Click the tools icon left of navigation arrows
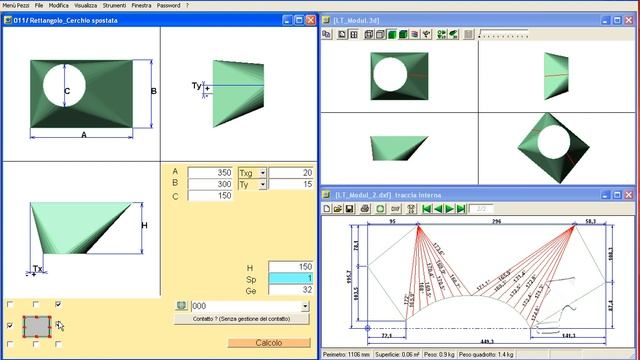This screenshot has width=640, height=360. click(x=411, y=209)
